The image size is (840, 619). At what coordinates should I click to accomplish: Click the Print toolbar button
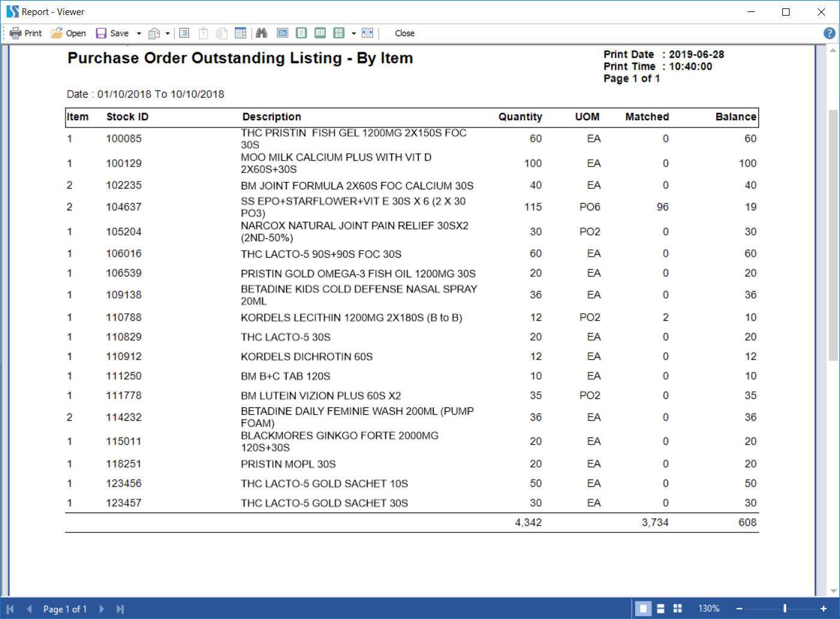(26, 34)
